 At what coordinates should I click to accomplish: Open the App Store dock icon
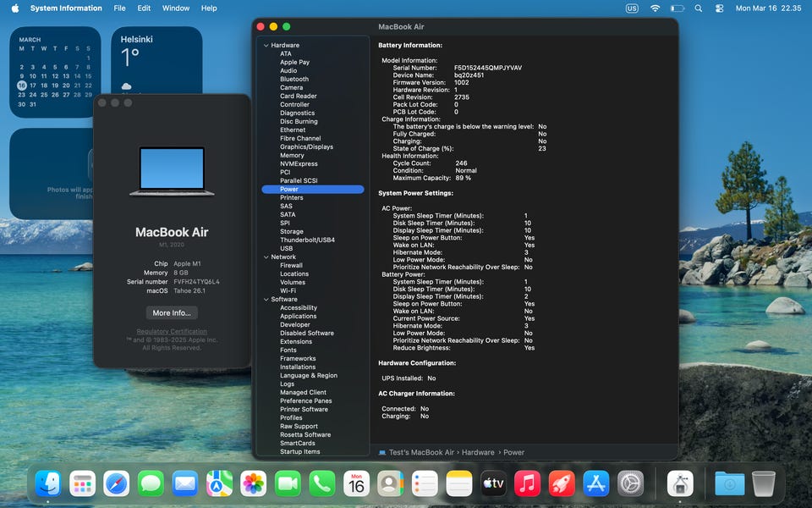click(x=596, y=483)
